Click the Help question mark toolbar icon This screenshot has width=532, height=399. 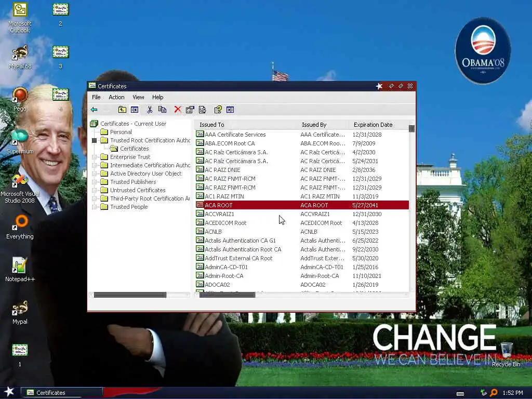coord(218,110)
